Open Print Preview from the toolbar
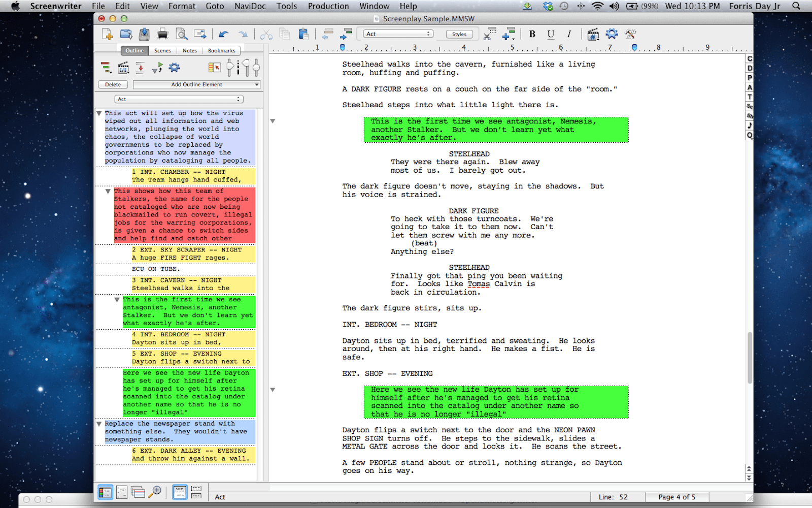 [182, 34]
